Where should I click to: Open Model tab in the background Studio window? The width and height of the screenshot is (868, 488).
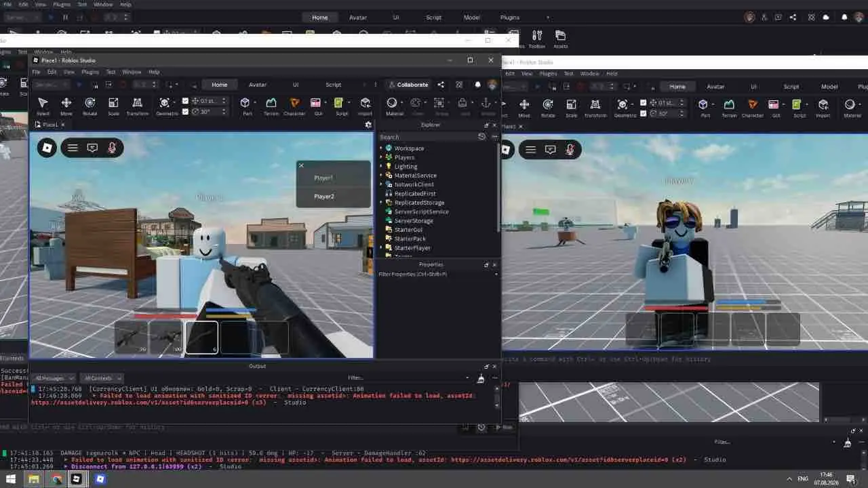pos(471,17)
